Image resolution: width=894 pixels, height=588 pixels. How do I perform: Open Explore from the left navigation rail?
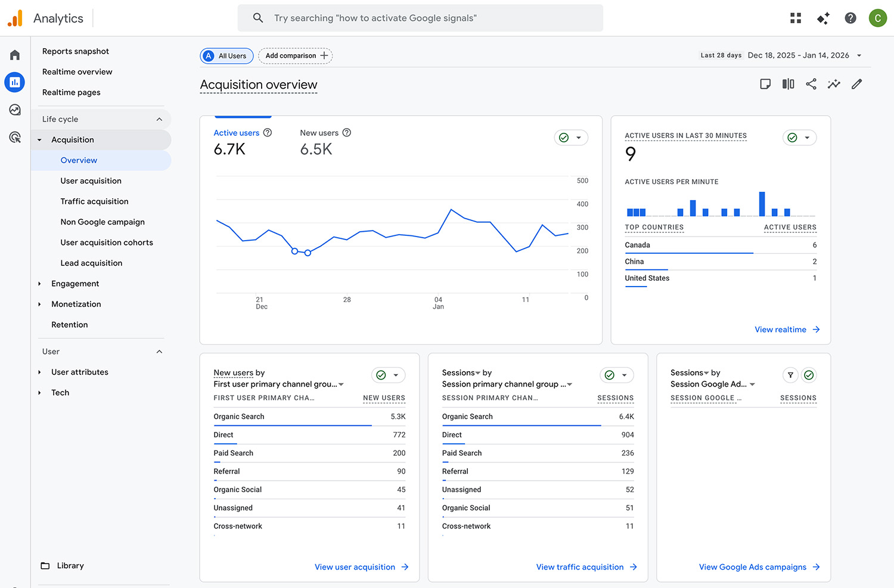(x=14, y=110)
